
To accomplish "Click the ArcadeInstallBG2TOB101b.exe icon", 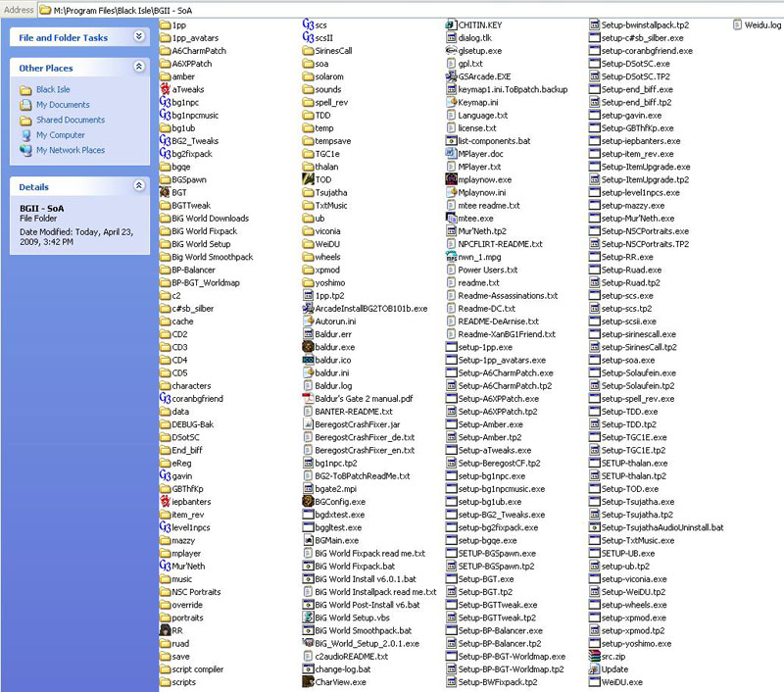I will click(x=308, y=309).
